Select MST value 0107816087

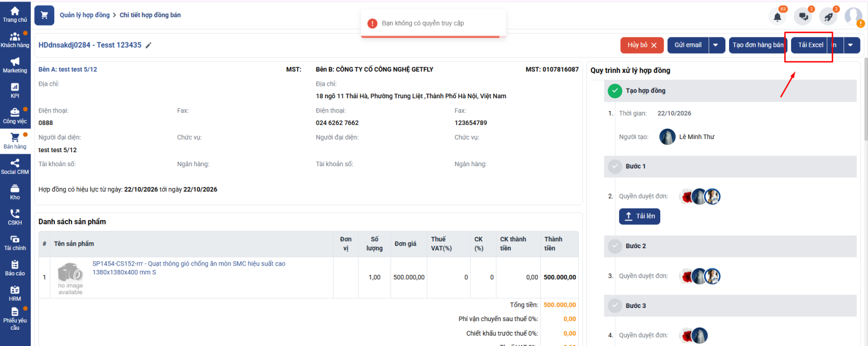560,70
